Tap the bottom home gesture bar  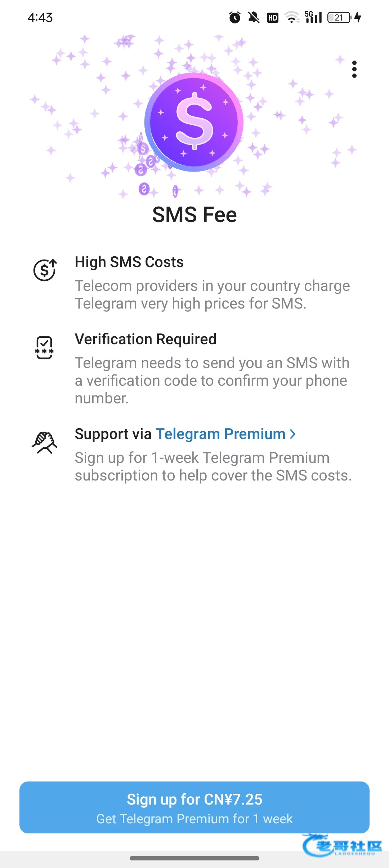coord(194,858)
